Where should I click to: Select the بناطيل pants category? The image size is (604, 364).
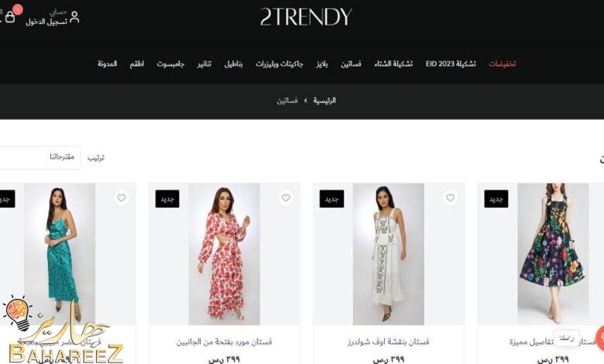pyautogui.click(x=233, y=64)
